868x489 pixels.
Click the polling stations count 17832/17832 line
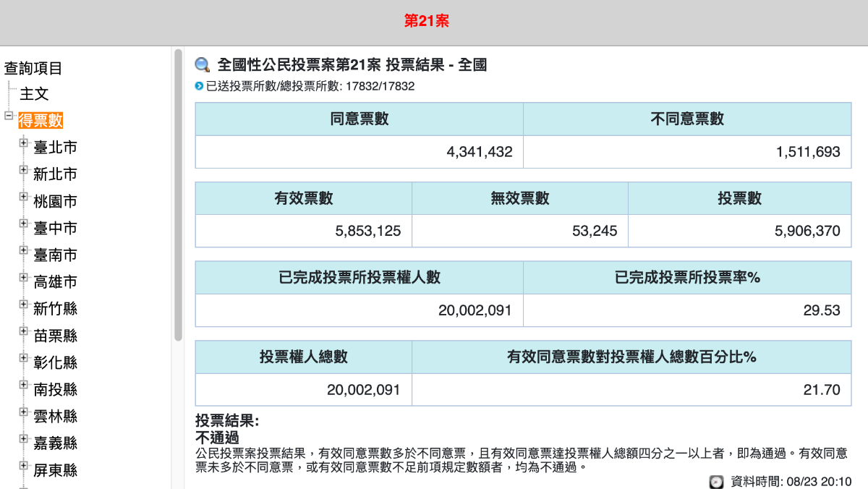click(x=310, y=86)
